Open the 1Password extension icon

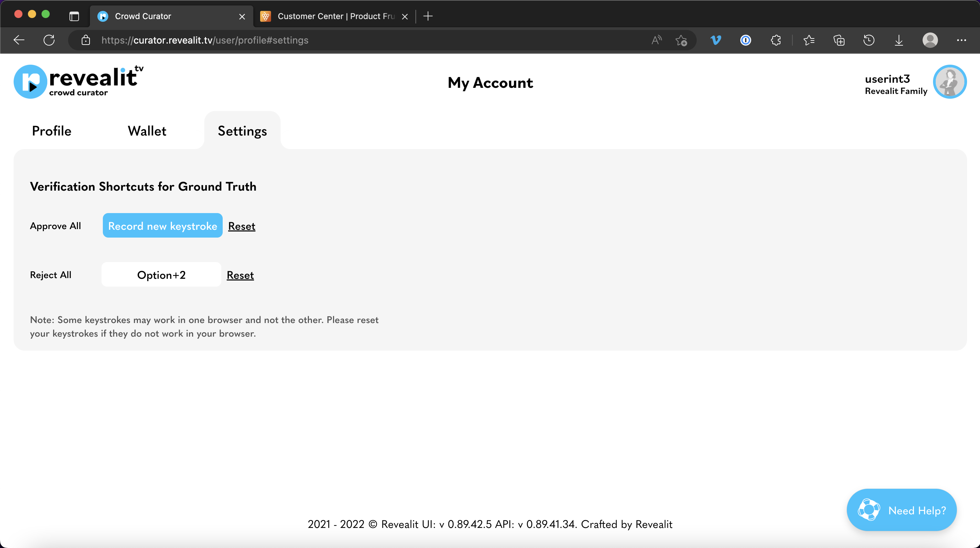[x=746, y=40]
